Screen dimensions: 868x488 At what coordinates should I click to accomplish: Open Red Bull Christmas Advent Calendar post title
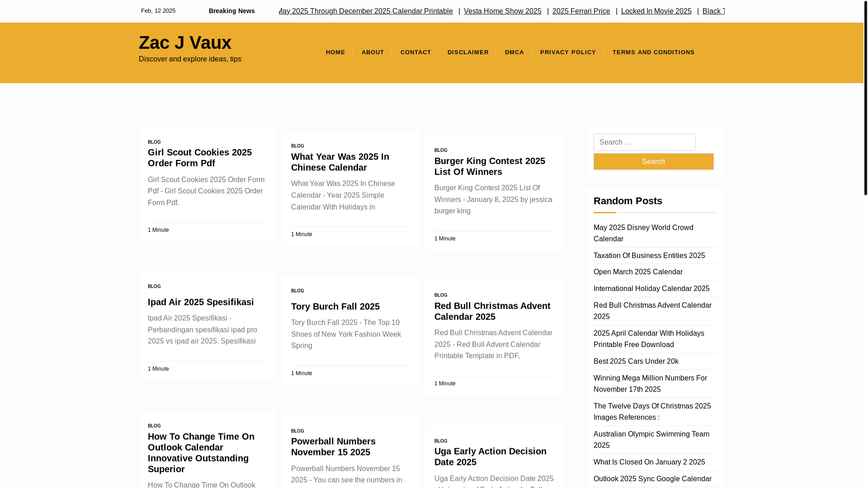click(x=492, y=311)
